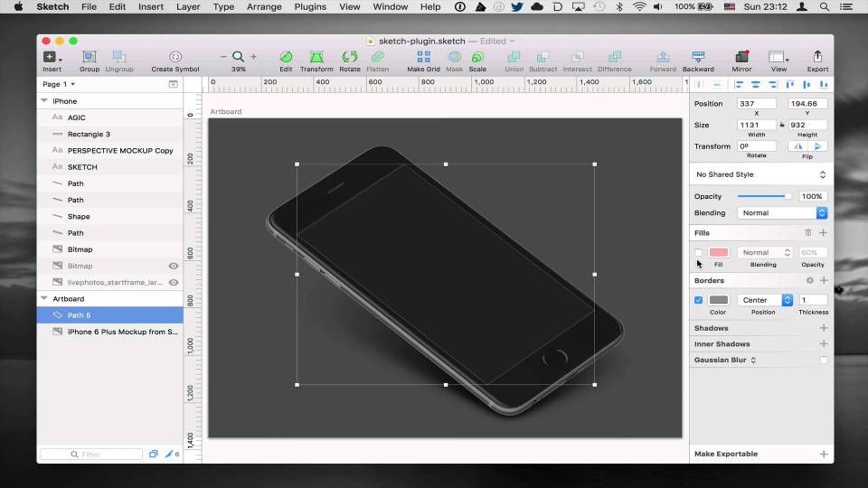Select the Scale tool
The image size is (868, 488).
tap(477, 58)
